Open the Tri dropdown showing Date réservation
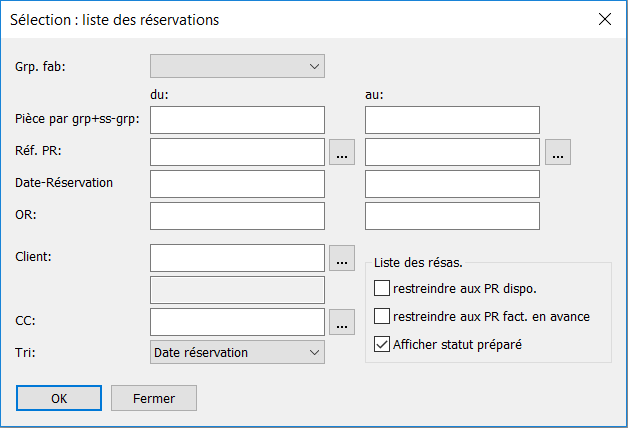 [x=238, y=352]
